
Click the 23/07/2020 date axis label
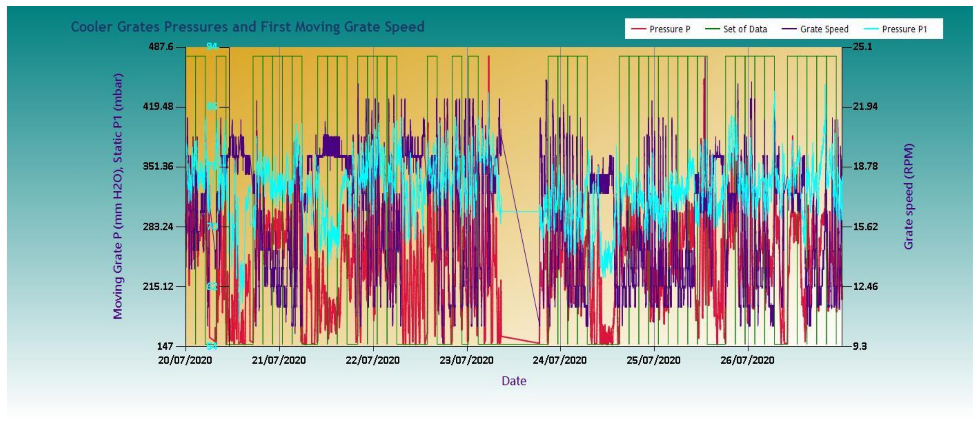466,360
